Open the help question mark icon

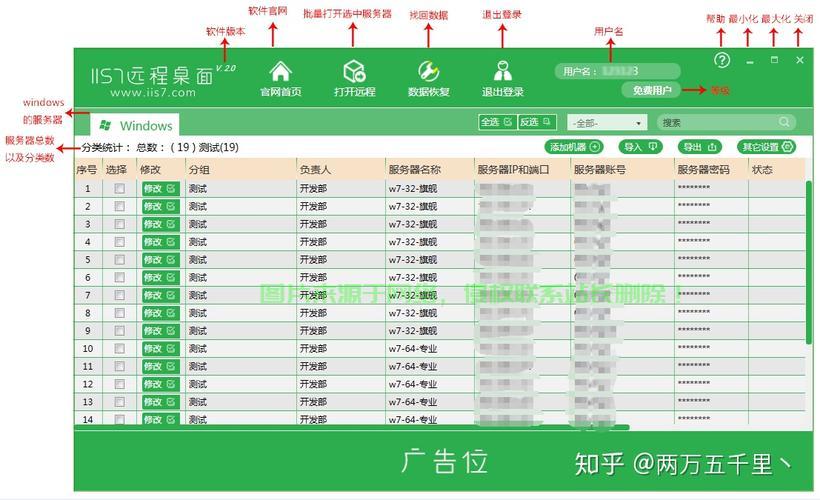pos(722,60)
